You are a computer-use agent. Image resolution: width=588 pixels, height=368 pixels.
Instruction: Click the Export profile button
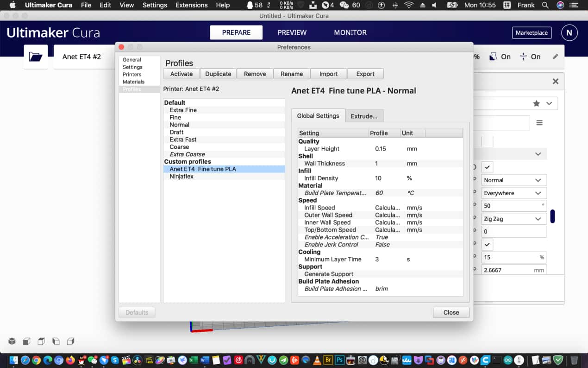[365, 74]
